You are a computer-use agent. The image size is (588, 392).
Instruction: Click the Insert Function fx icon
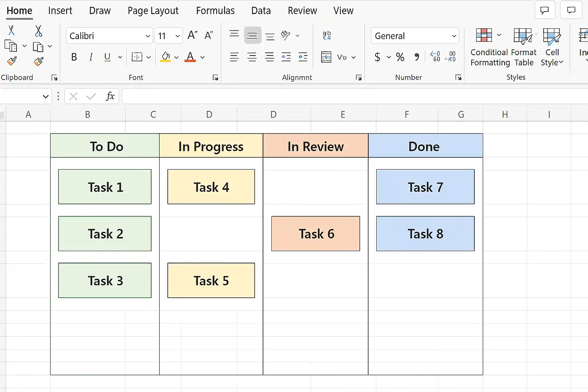(x=110, y=96)
